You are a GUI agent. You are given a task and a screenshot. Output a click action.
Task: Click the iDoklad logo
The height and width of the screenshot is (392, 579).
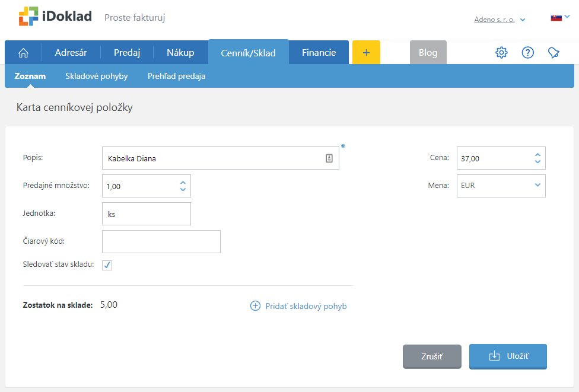click(x=55, y=17)
